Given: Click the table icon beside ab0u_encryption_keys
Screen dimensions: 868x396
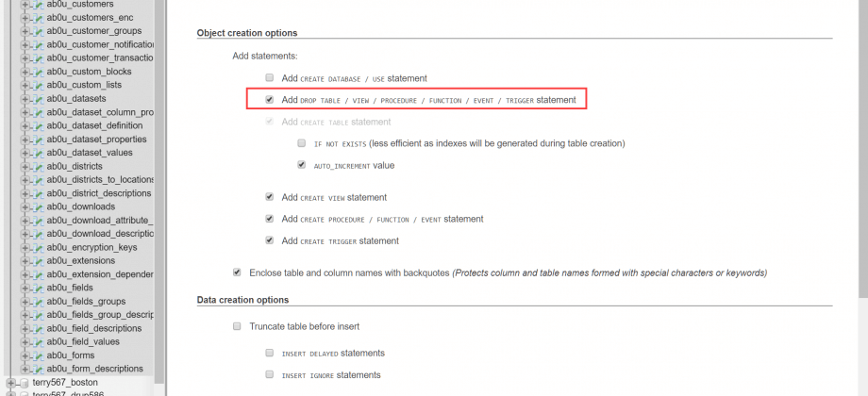Looking at the screenshot, I should click(x=38, y=248).
